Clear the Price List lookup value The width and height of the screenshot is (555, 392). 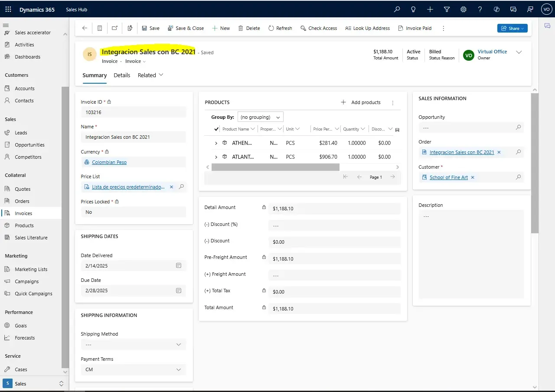coord(171,187)
